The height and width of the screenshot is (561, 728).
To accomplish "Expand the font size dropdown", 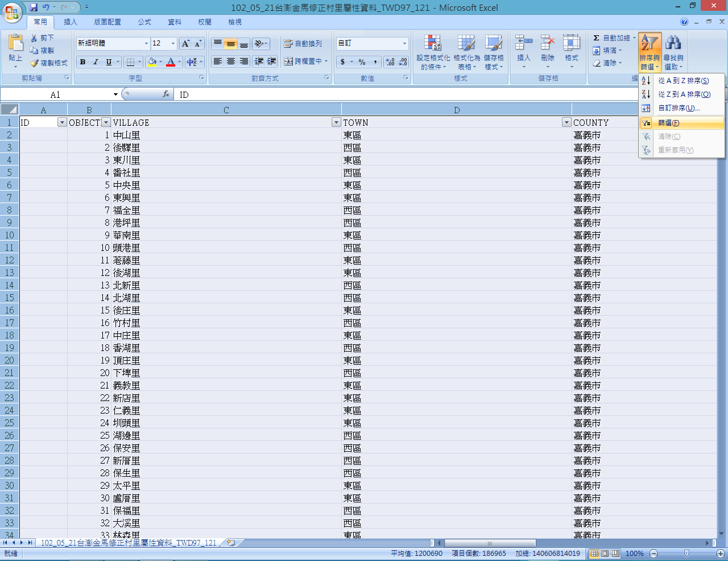I will pos(173,44).
